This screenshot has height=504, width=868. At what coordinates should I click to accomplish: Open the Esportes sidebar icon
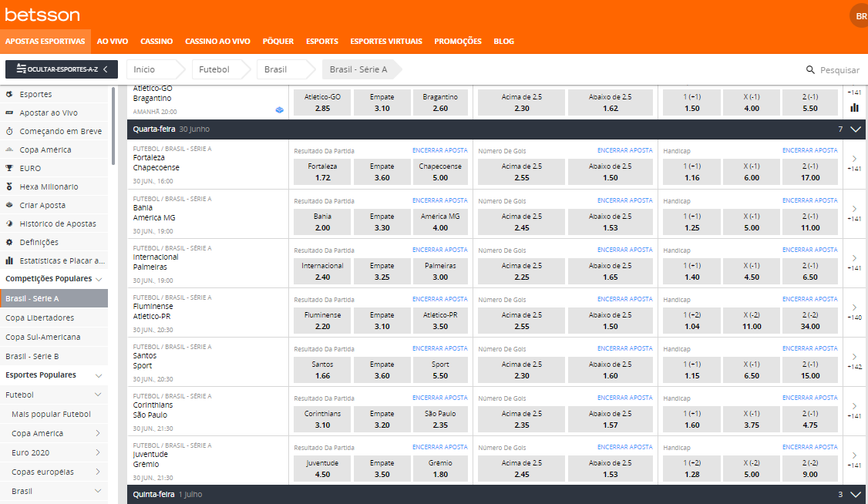point(8,94)
